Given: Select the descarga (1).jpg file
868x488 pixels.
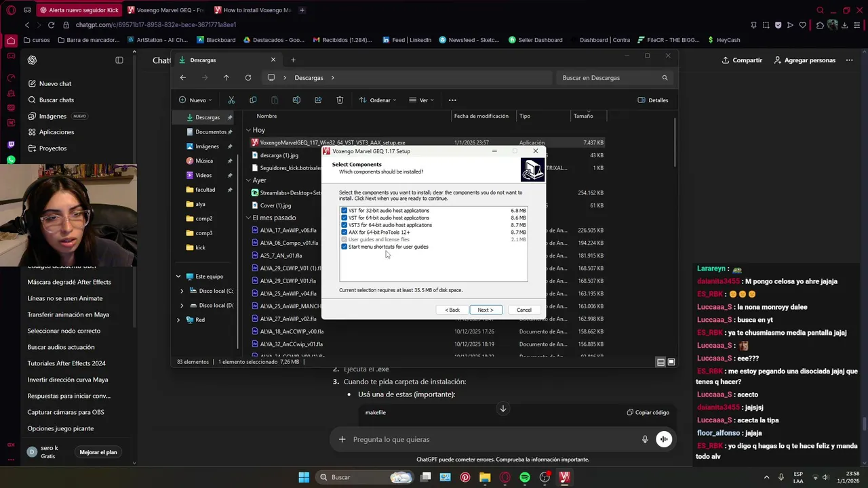Looking at the screenshot, I should click(279, 155).
